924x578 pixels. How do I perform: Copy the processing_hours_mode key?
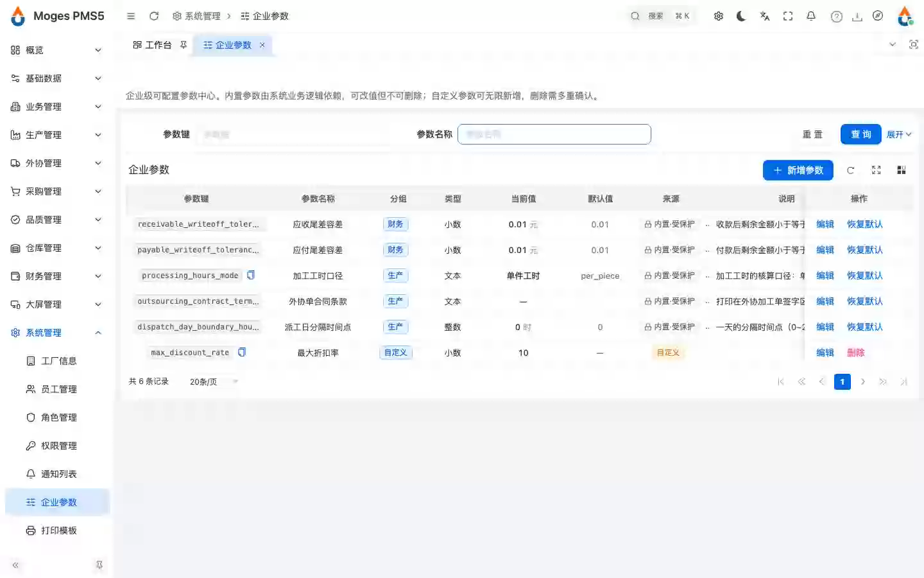[251, 275]
